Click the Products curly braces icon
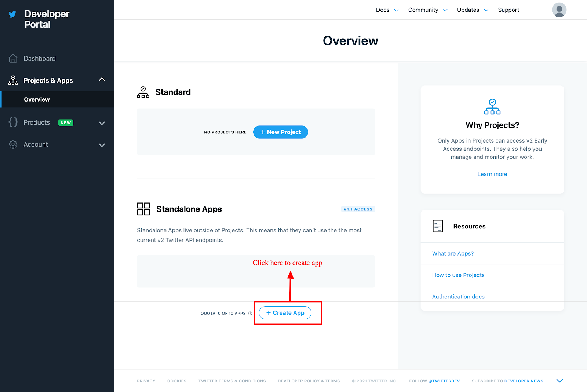The image size is (587, 392). 13,122
